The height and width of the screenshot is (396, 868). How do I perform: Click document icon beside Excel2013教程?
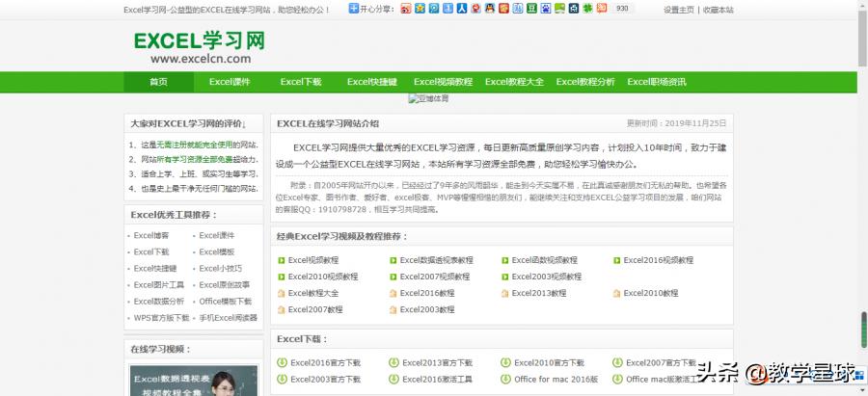(504, 293)
